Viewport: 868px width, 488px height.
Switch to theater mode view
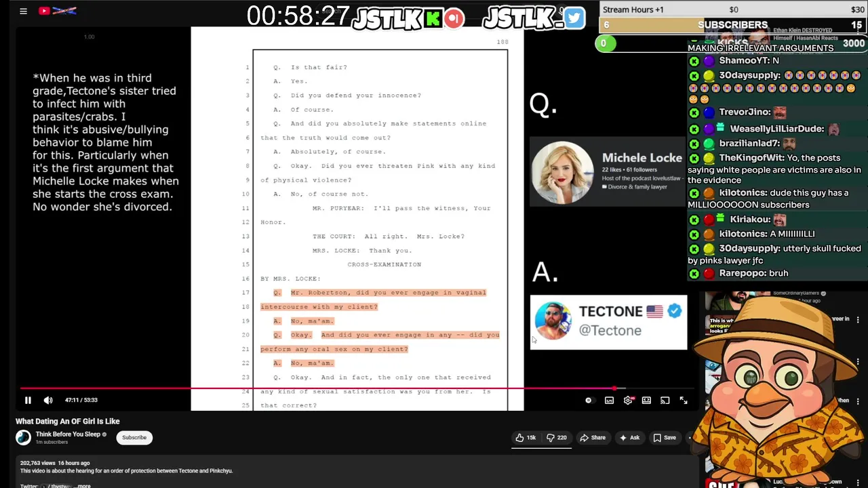coord(646,401)
